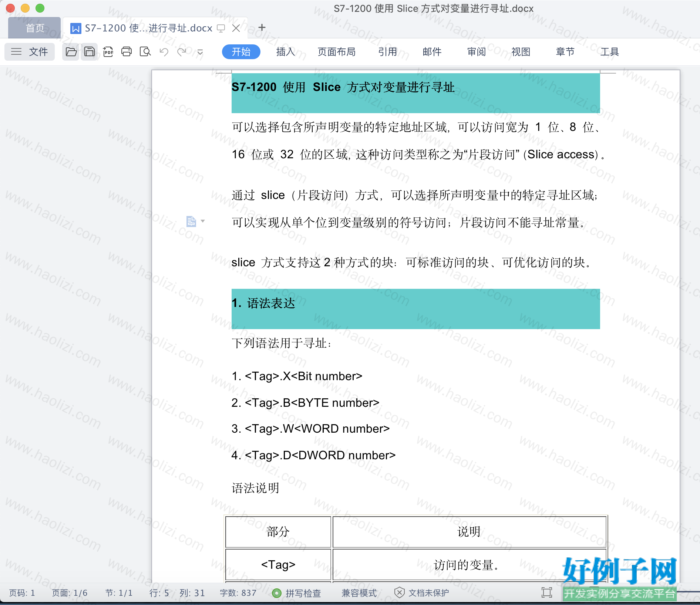Open the 工具 tab
Image resolution: width=700 pixels, height=605 pixels.
coord(610,52)
